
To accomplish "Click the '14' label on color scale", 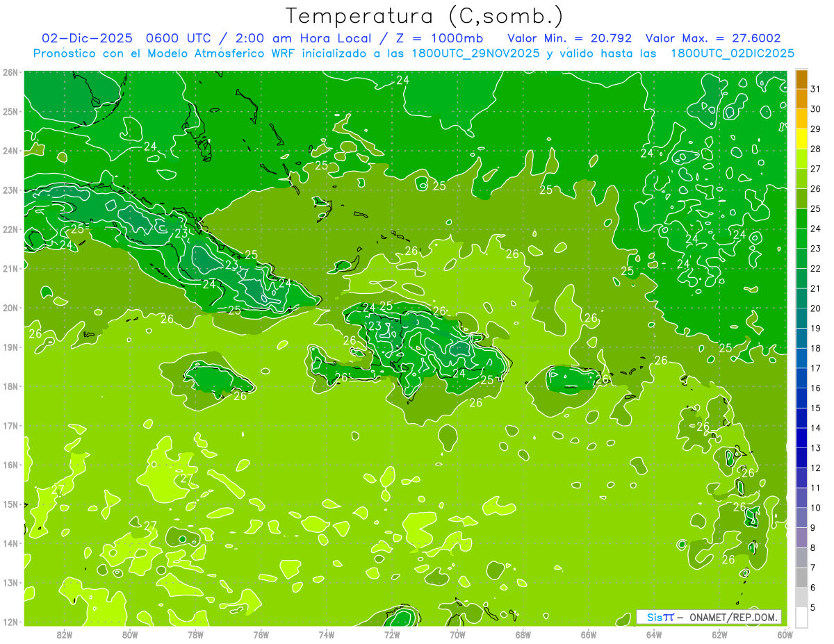I will (815, 428).
